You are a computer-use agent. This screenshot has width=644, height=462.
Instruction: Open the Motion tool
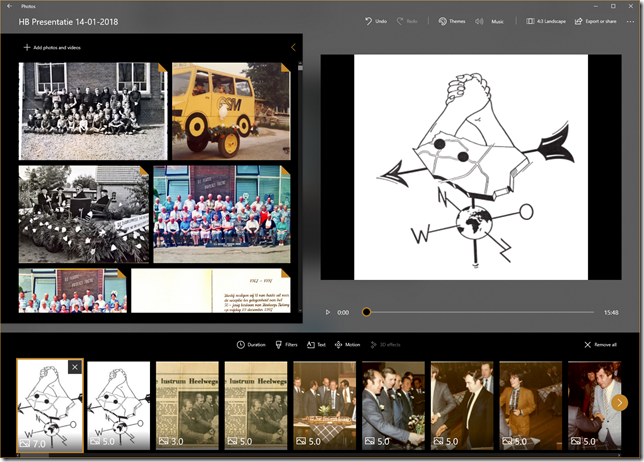347,344
